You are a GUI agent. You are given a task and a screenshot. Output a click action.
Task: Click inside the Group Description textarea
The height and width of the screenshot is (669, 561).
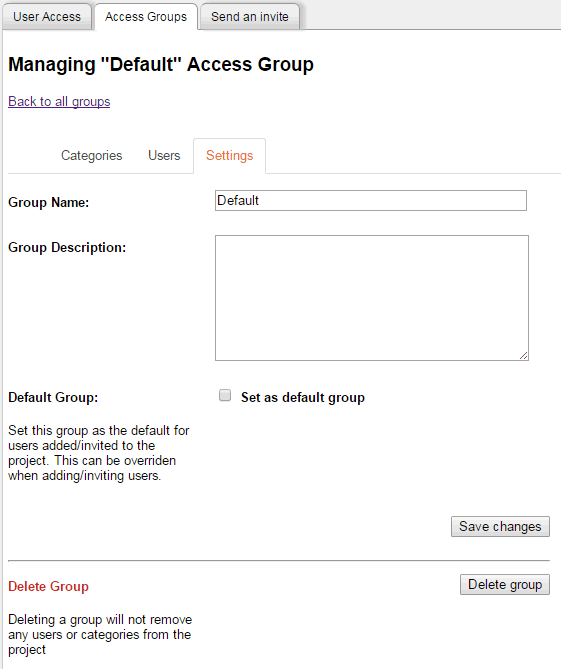[x=372, y=298]
